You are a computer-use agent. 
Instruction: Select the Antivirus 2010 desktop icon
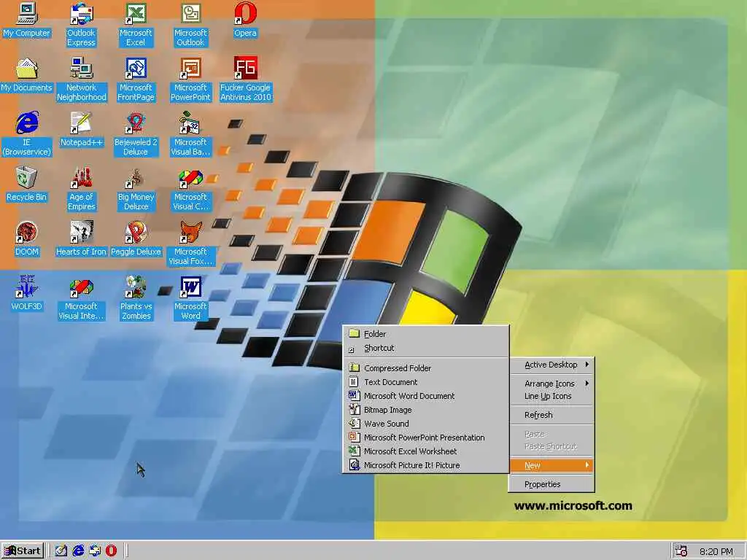pos(245,79)
